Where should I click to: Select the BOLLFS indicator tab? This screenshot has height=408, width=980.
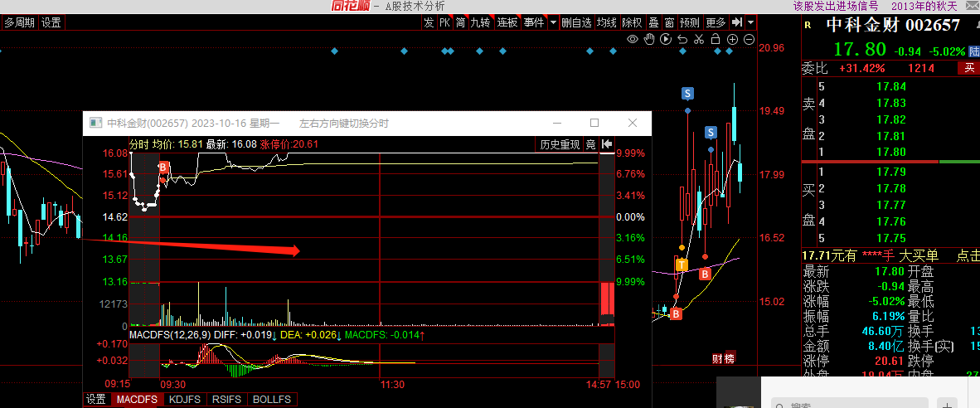(273, 399)
